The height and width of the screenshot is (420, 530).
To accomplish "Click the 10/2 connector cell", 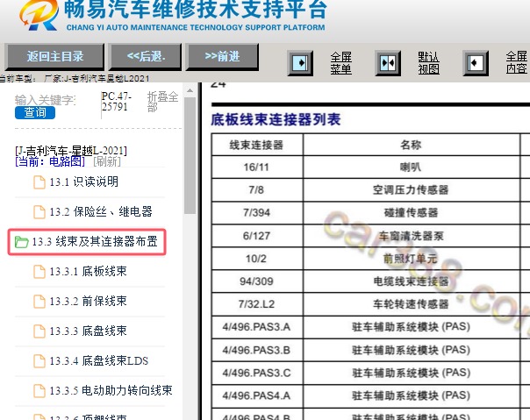I will pos(256,259).
